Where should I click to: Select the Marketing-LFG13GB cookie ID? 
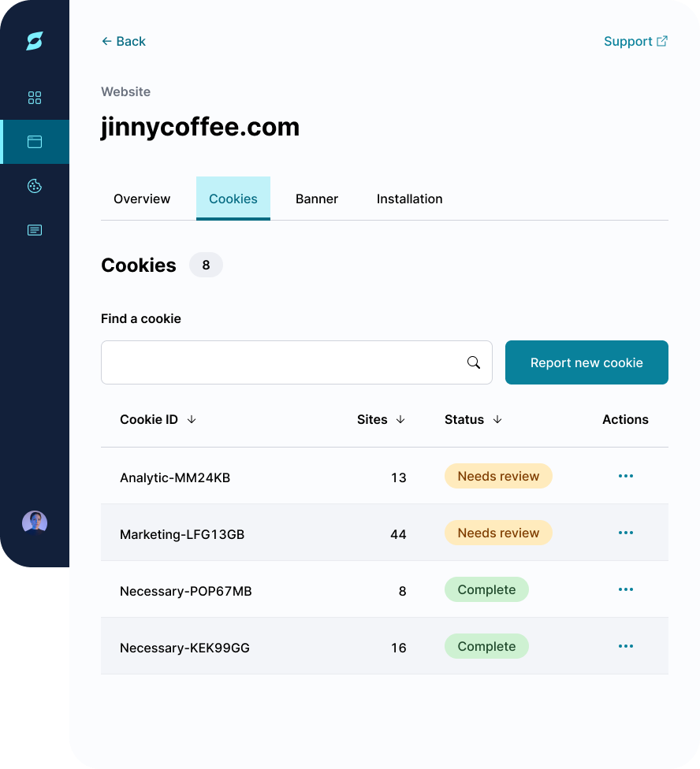point(182,534)
